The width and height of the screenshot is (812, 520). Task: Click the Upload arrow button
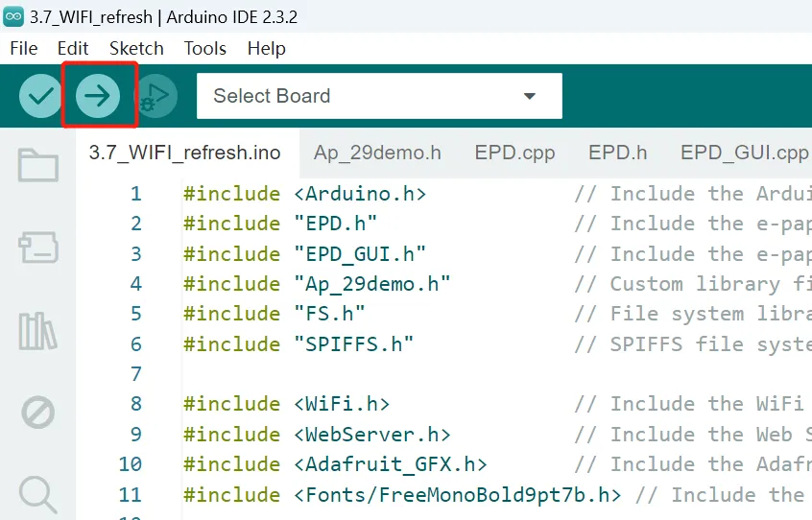click(97, 96)
